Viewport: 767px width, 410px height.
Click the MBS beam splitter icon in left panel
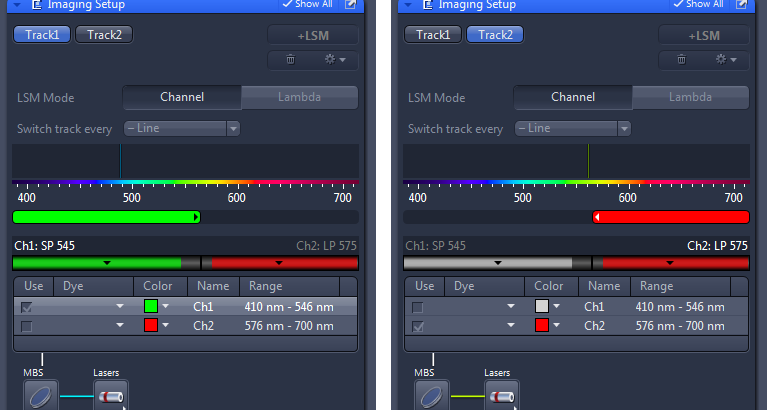click(x=41, y=394)
